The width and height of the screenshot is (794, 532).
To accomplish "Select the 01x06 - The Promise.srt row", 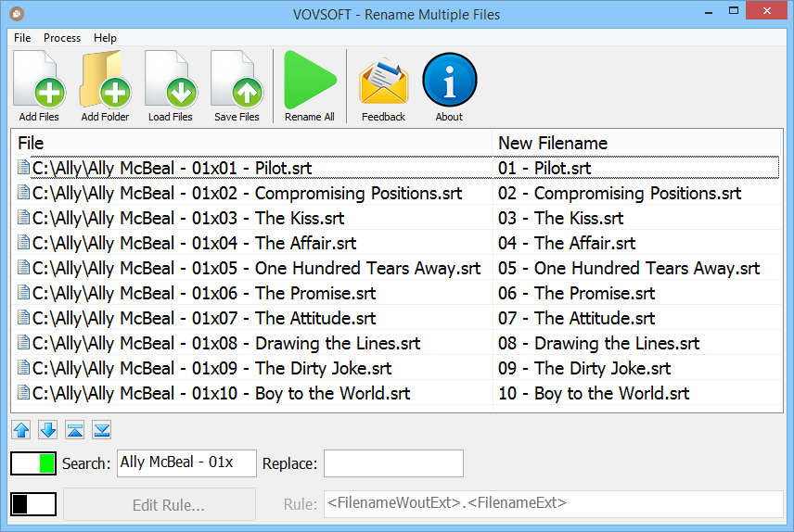I will point(395,293).
